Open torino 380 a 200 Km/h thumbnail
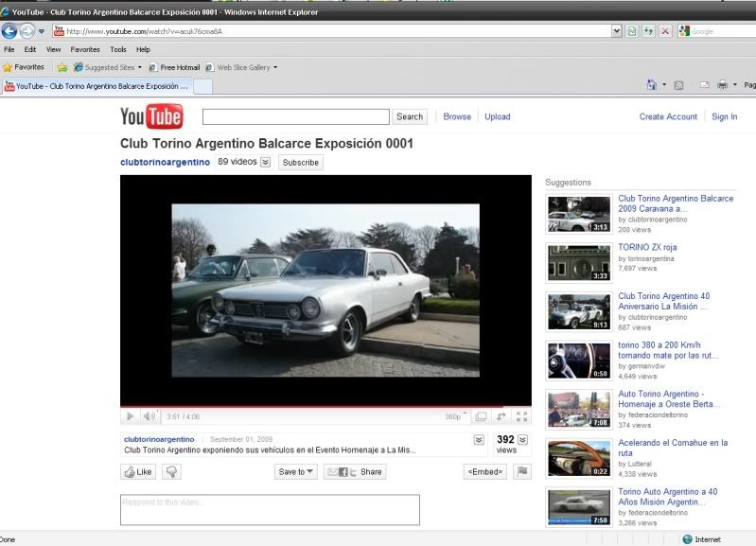This screenshot has width=756, height=546. pyautogui.click(x=579, y=361)
